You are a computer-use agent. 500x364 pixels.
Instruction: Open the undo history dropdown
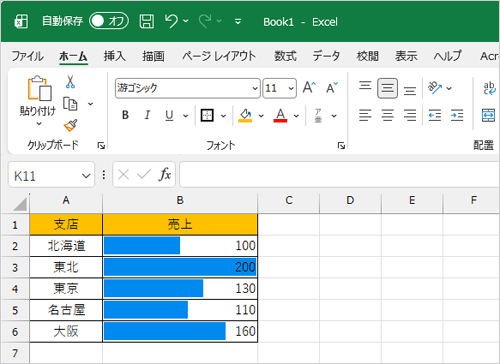pos(186,22)
